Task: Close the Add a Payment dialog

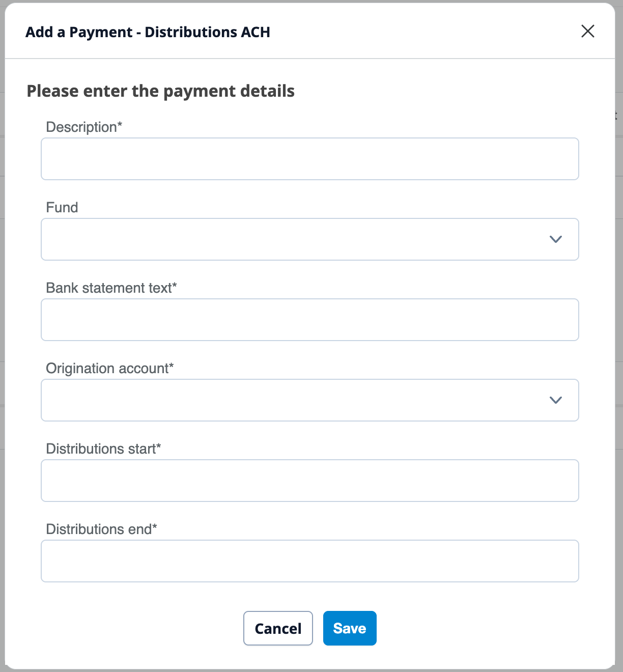Action: pos(587,32)
